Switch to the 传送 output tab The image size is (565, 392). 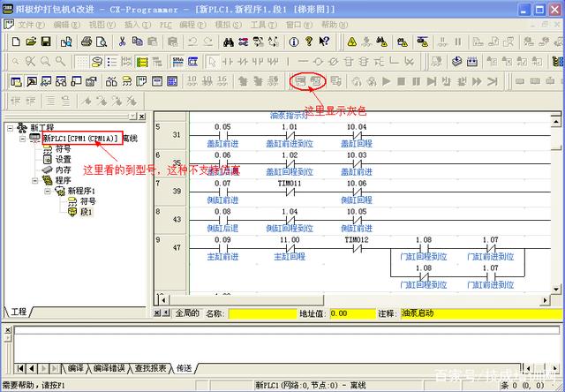185,368
